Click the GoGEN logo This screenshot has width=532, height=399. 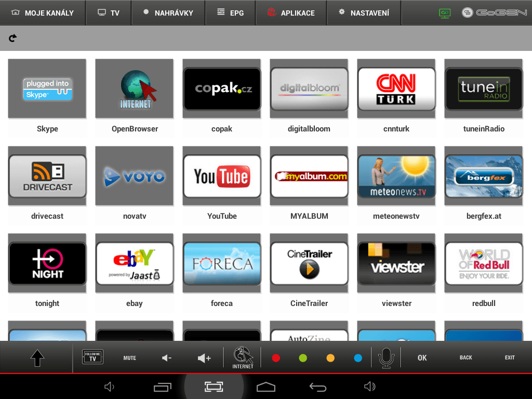pyautogui.click(x=495, y=13)
